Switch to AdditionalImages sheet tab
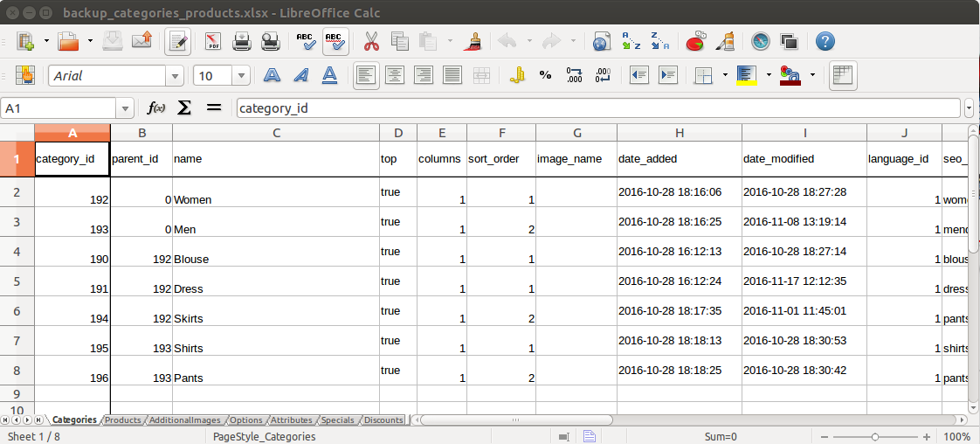 coord(184,420)
